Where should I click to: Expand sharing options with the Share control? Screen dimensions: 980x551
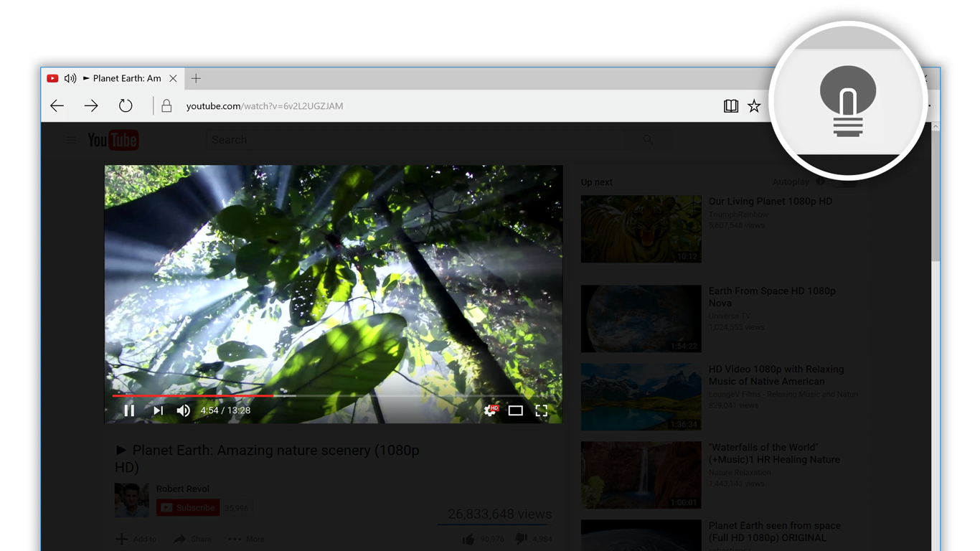(x=192, y=539)
